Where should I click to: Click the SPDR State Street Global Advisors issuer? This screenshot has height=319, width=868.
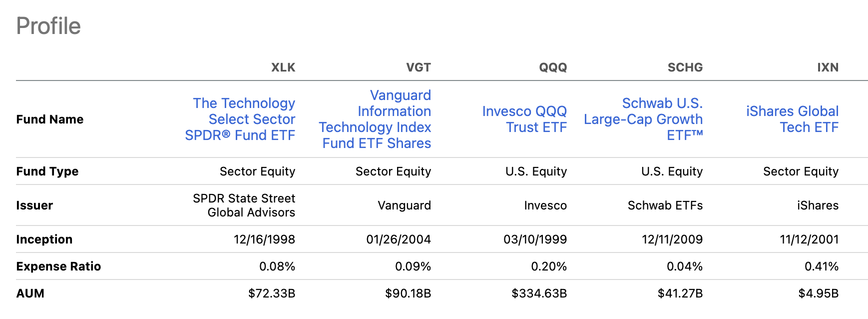coord(244,205)
